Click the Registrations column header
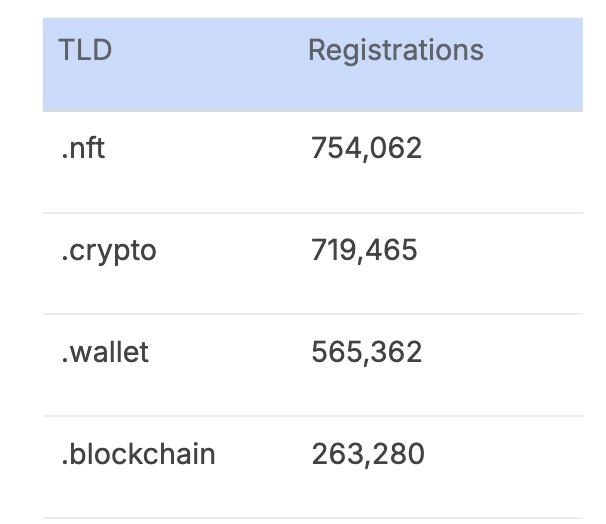The width and height of the screenshot is (606, 524). 396,51
